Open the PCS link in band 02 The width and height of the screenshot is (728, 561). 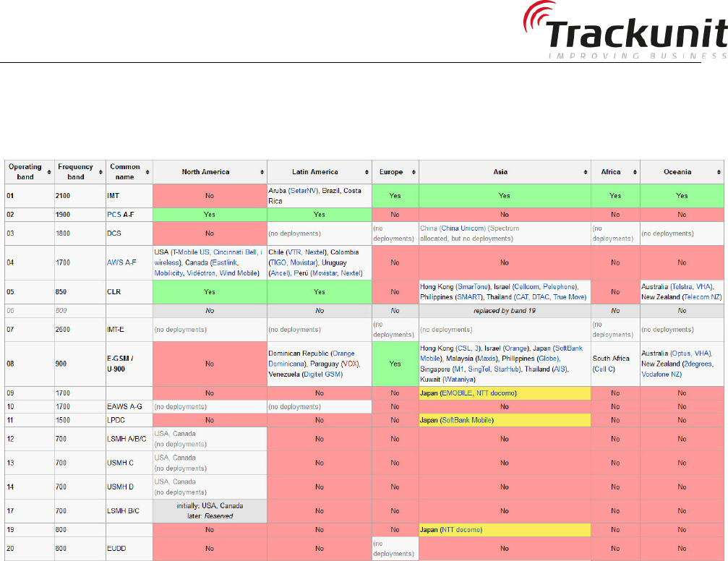[114, 215]
